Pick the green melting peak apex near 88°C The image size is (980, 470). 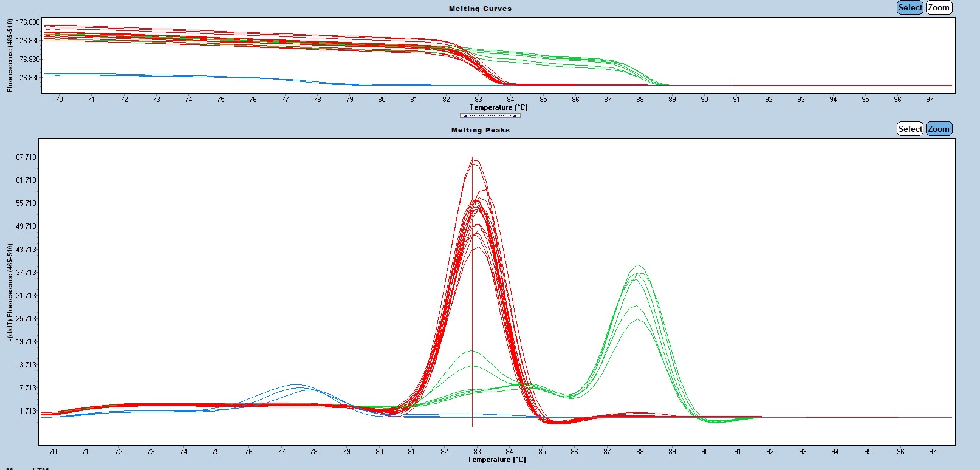pyautogui.click(x=637, y=265)
